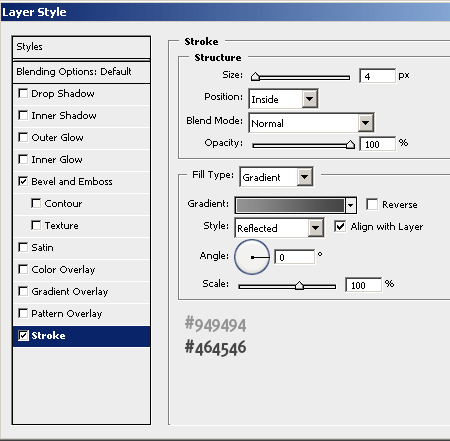Open the Fill Type dropdown showing Gradient

276,177
